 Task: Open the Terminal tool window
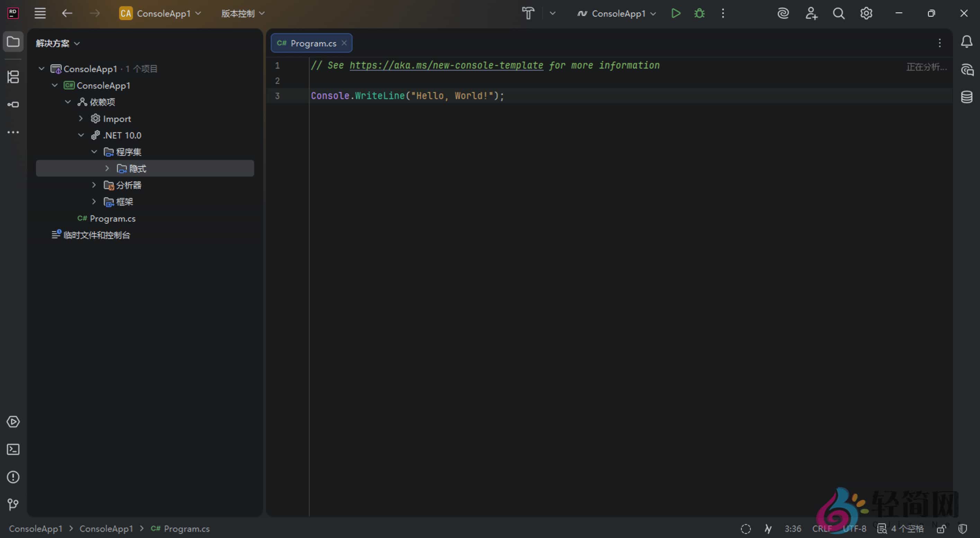point(13,449)
